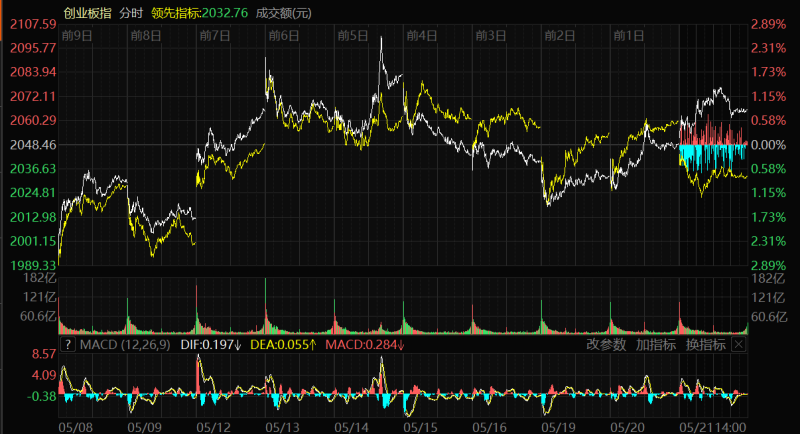The image size is (800, 434).
Task: Select the 前2日 day label
Action: pyautogui.click(x=560, y=36)
